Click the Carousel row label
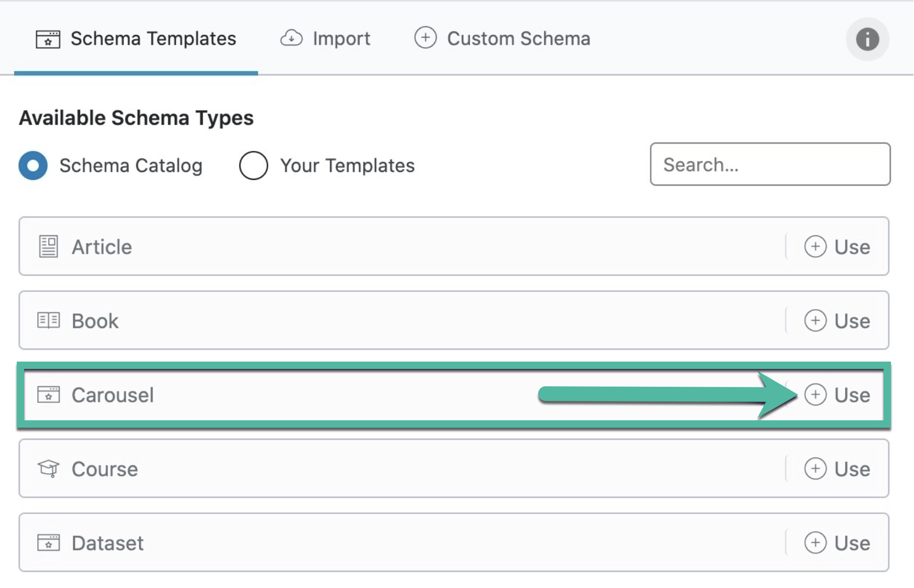Viewport: 914px width, 588px height. [x=113, y=395]
